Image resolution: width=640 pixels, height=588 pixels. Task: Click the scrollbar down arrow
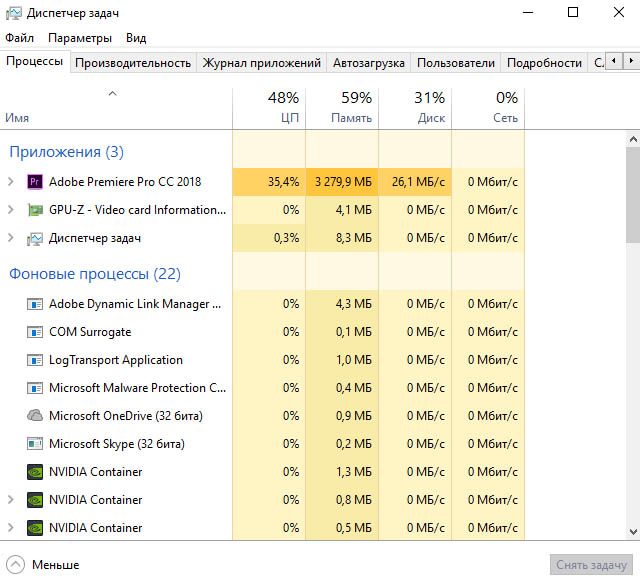(x=633, y=532)
